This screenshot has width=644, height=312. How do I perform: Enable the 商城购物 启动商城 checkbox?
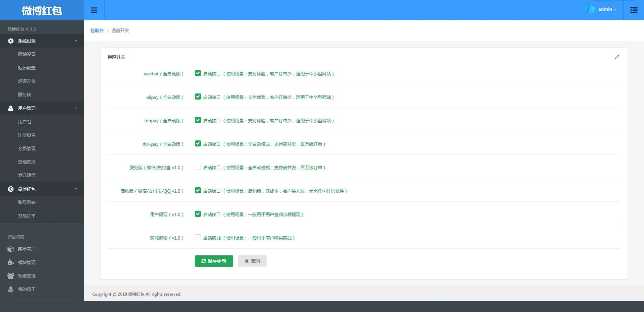[x=198, y=238]
